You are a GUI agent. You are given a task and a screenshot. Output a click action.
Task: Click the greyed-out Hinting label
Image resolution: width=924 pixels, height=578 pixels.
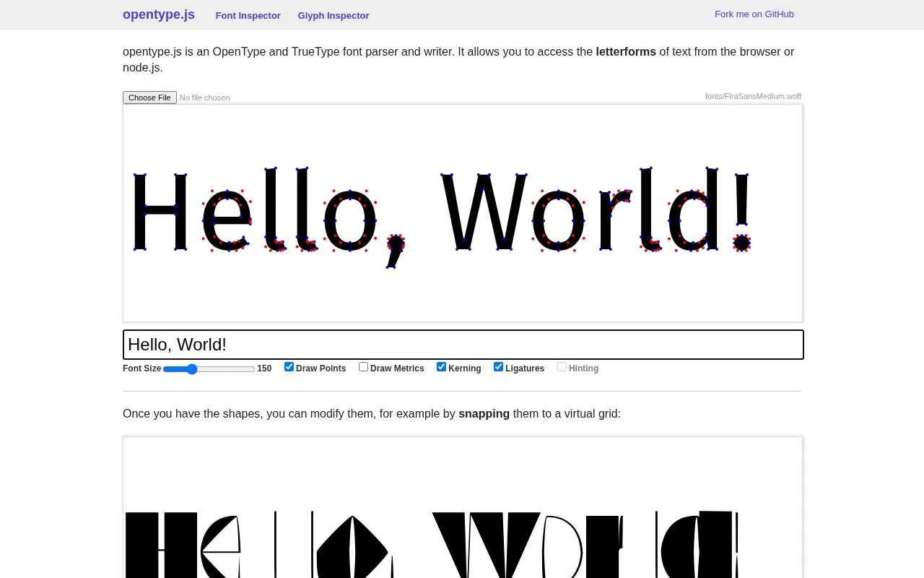tap(583, 368)
